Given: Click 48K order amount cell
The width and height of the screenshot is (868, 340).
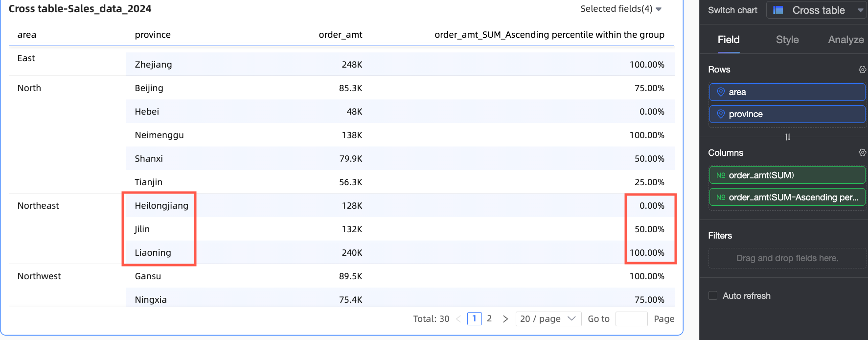Looking at the screenshot, I should click(x=354, y=112).
